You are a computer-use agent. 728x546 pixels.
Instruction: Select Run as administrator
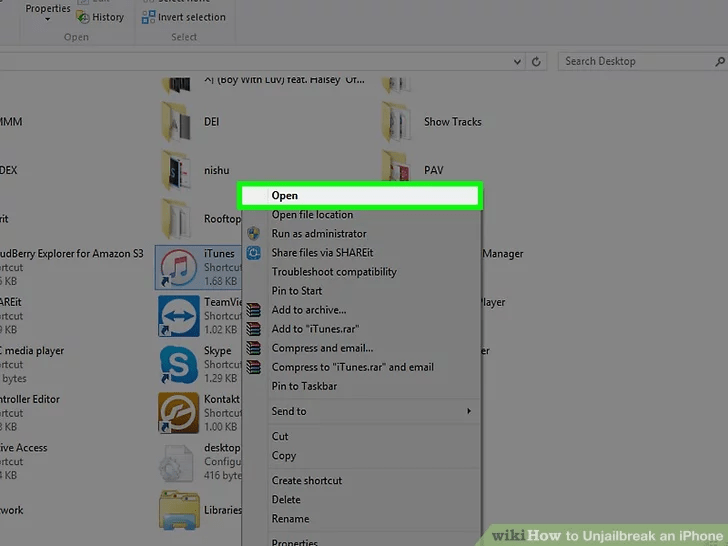(x=319, y=234)
